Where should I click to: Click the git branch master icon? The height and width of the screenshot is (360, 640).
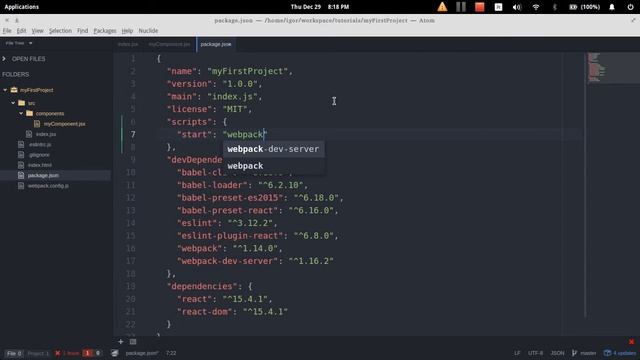(x=574, y=353)
